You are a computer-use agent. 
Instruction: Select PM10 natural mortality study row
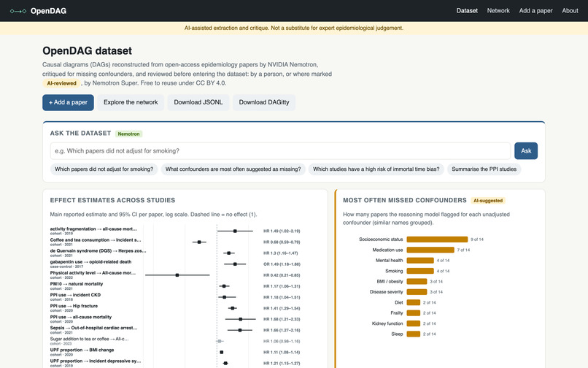coord(175,285)
